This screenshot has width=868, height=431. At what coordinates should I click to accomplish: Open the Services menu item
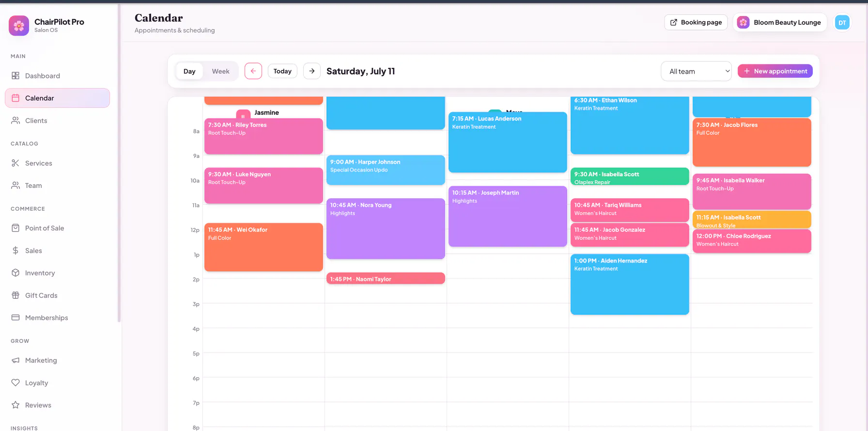57,163
